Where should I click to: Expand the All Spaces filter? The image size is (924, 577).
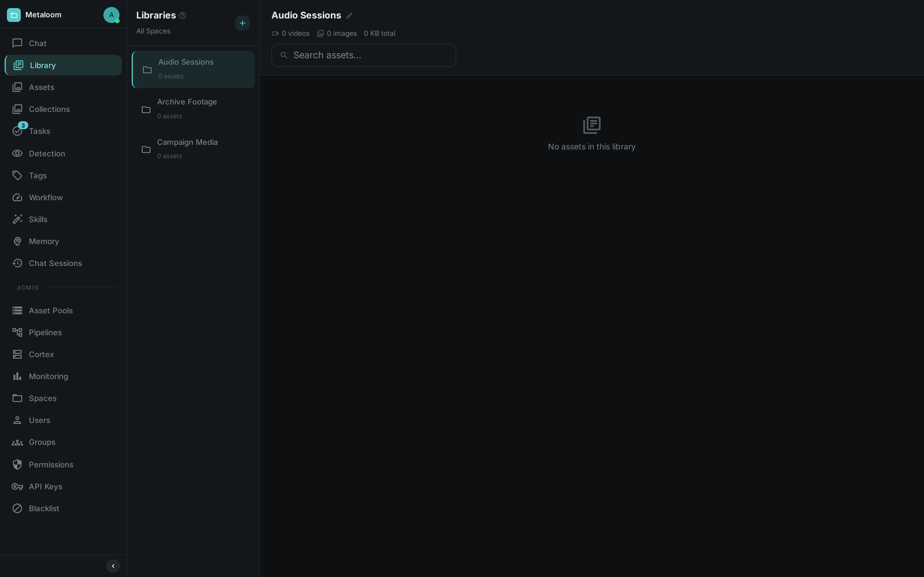(x=153, y=31)
